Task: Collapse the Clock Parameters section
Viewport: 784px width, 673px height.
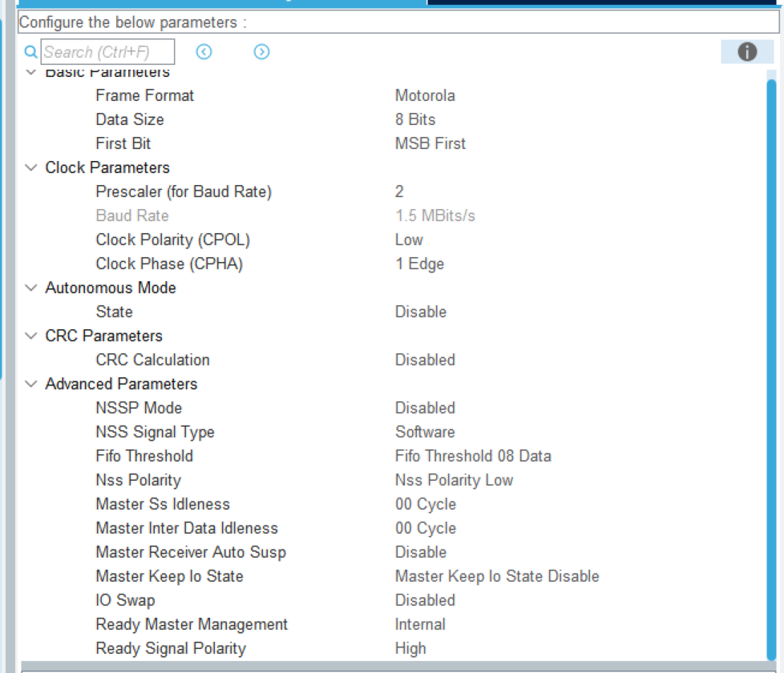Action: click(31, 167)
